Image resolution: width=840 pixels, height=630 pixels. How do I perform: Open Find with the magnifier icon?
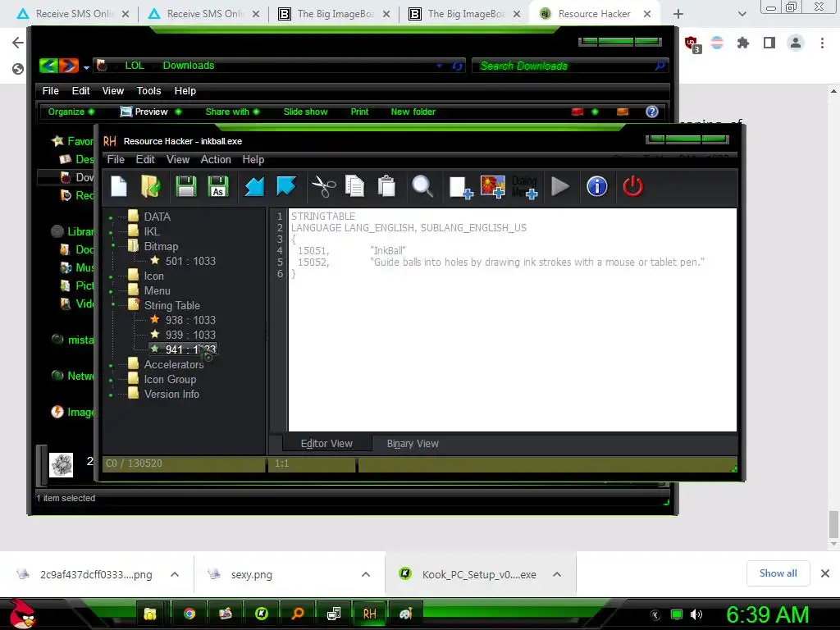[422, 187]
